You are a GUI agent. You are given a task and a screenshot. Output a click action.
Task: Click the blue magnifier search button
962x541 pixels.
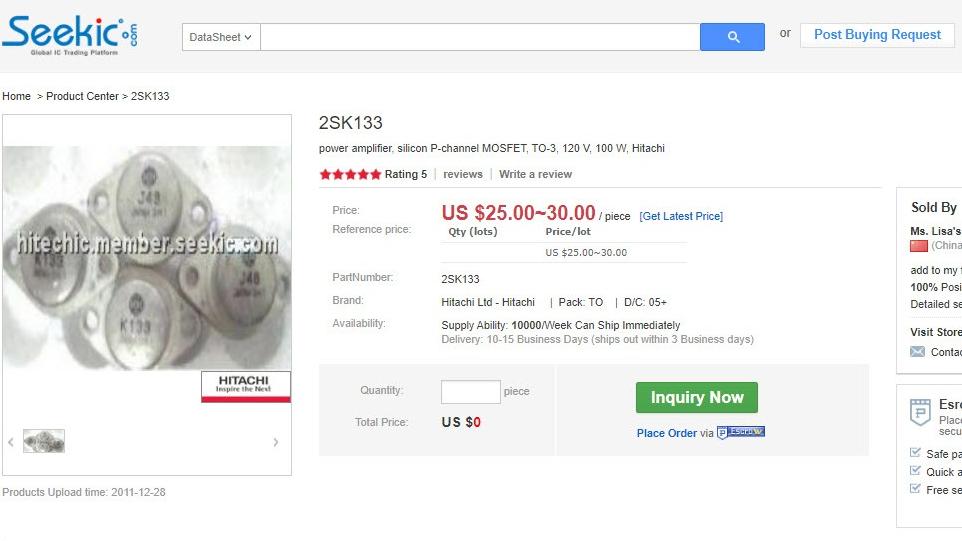(x=732, y=37)
